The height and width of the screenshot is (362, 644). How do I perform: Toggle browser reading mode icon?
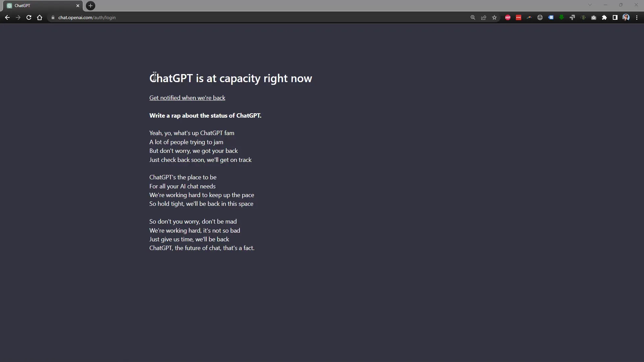point(615,17)
